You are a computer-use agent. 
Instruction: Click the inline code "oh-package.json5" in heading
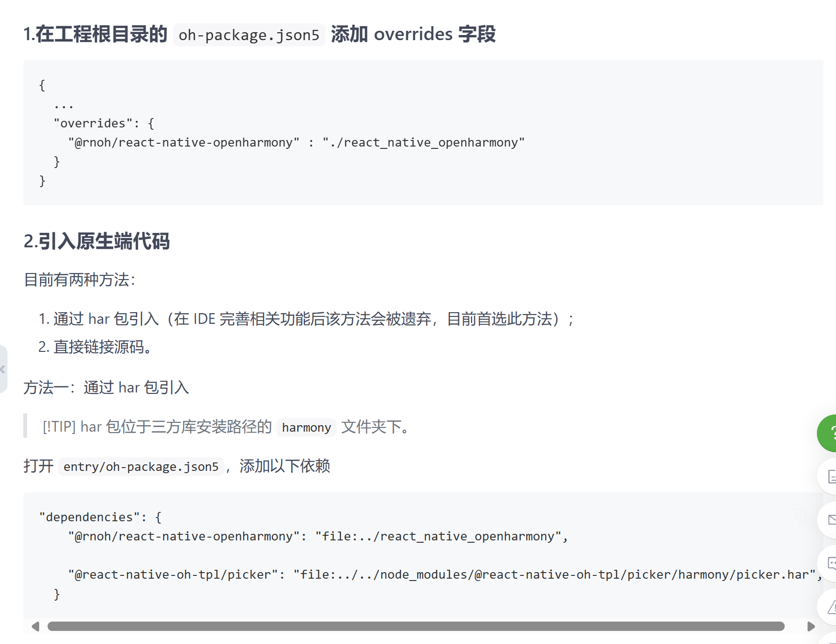(x=249, y=35)
